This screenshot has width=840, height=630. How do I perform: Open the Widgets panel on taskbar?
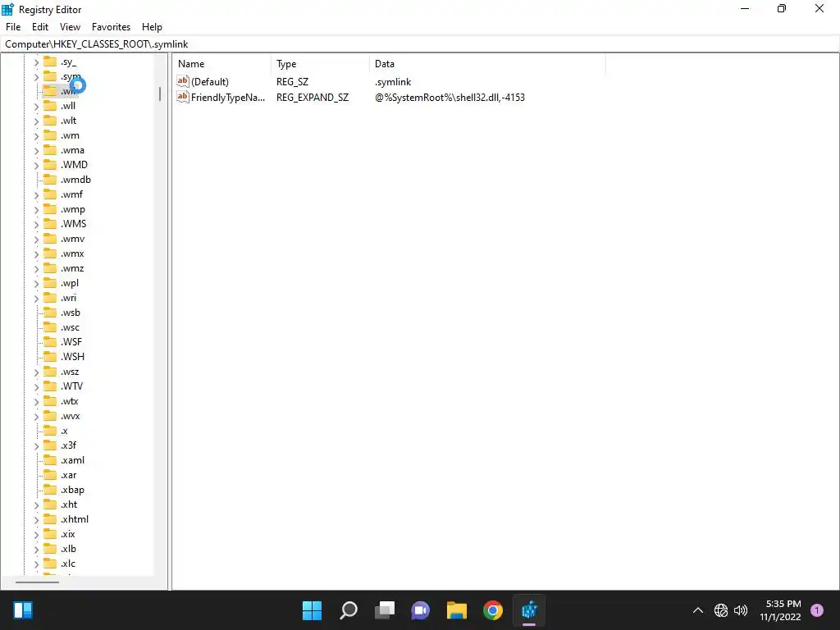coord(23,610)
